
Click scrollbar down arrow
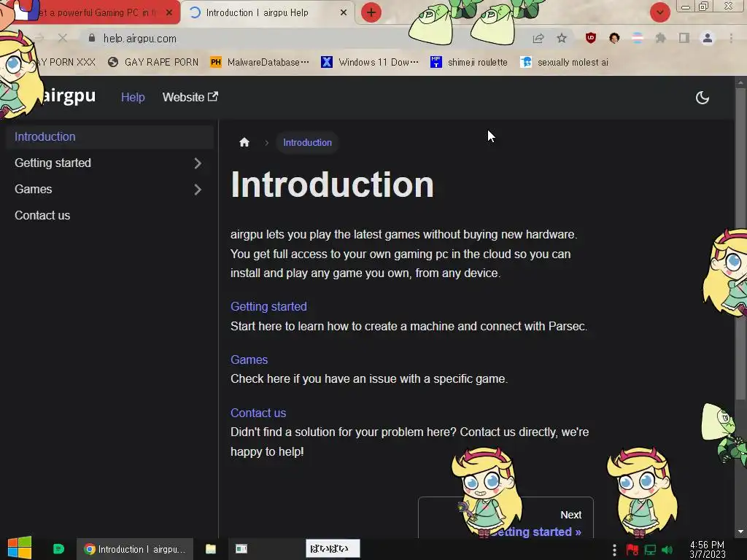click(x=740, y=532)
